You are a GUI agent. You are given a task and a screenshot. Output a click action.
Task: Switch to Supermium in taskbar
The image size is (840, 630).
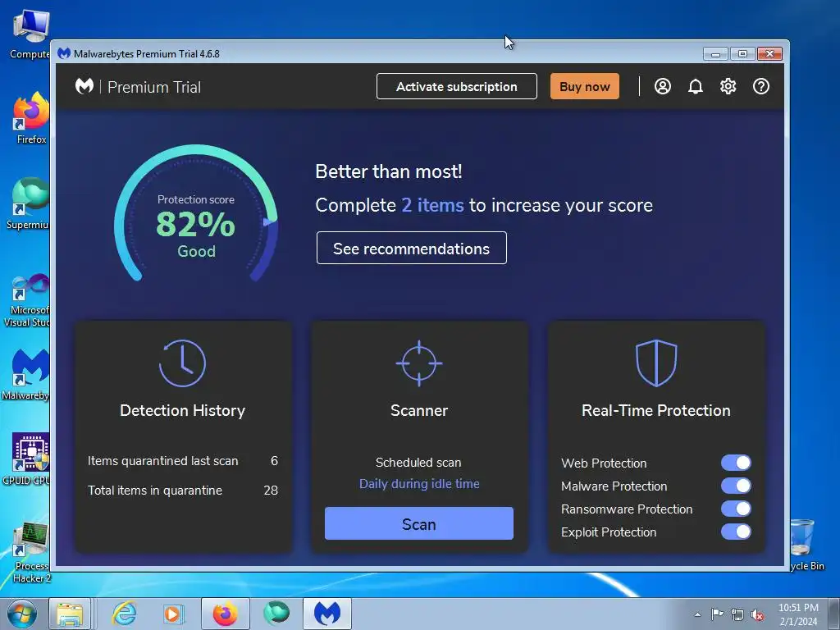point(276,614)
